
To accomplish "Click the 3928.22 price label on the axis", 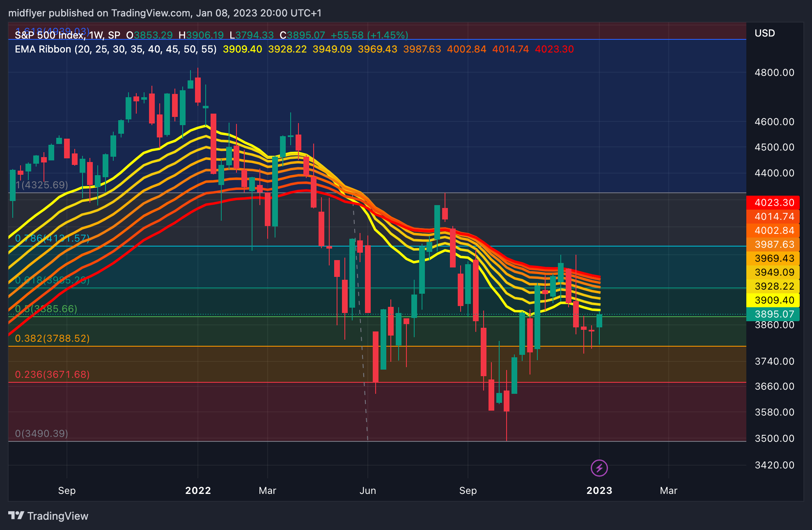I will pyautogui.click(x=773, y=286).
